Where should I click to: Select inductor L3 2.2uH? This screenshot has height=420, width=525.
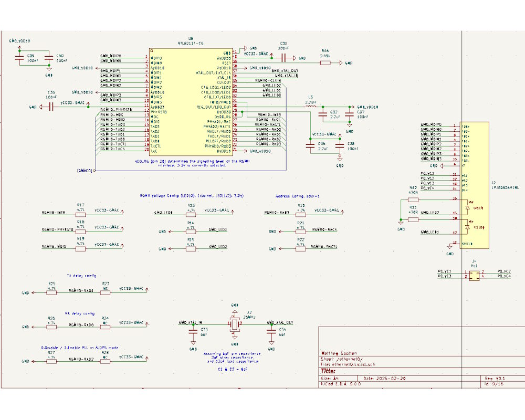311,106
